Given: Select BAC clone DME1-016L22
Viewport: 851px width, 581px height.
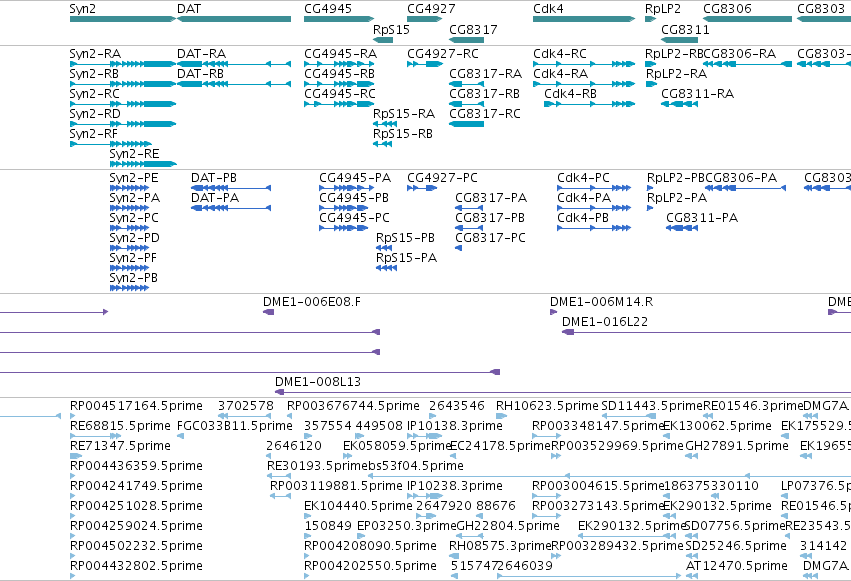Looking at the screenshot, I should tap(707, 332).
